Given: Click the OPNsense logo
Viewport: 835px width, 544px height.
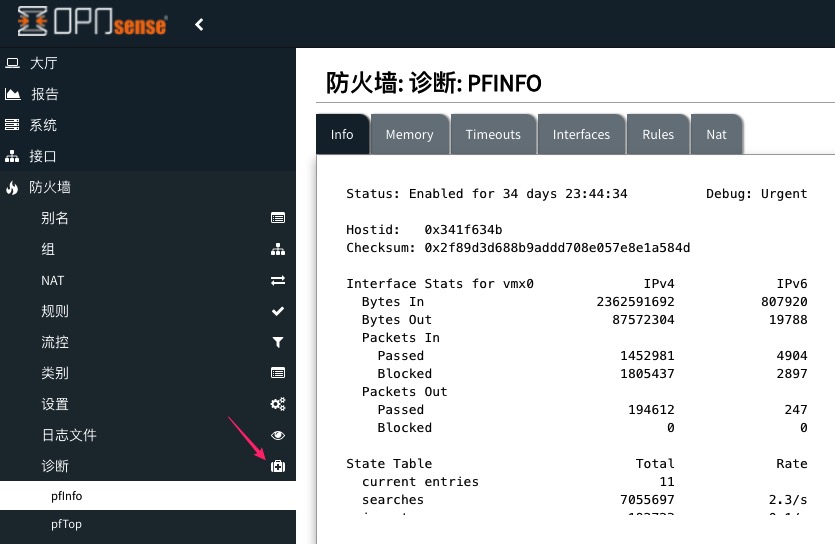Looking at the screenshot, I should (92, 23).
